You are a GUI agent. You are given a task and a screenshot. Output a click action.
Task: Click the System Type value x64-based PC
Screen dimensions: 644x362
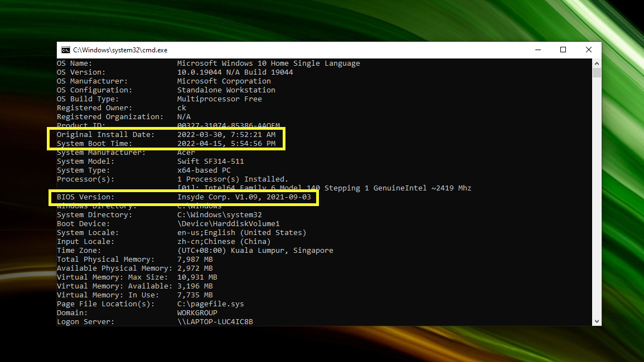(x=204, y=170)
